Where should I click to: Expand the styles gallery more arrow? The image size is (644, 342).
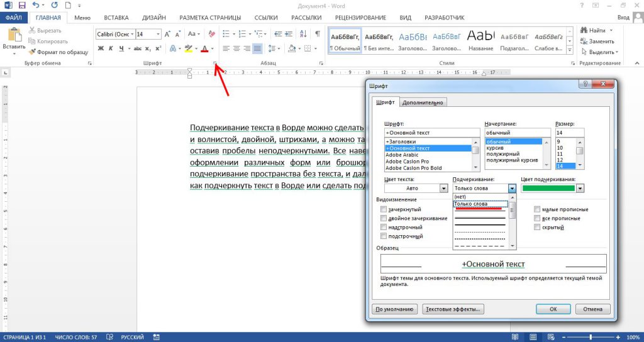tap(570, 50)
